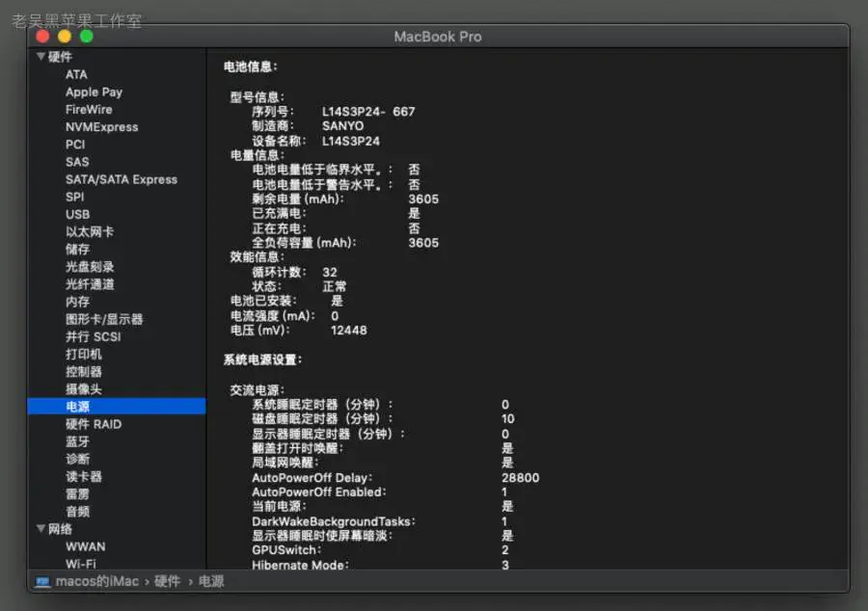Click the 系统电源设置 heading
The height and width of the screenshot is (611, 868).
pos(262,360)
